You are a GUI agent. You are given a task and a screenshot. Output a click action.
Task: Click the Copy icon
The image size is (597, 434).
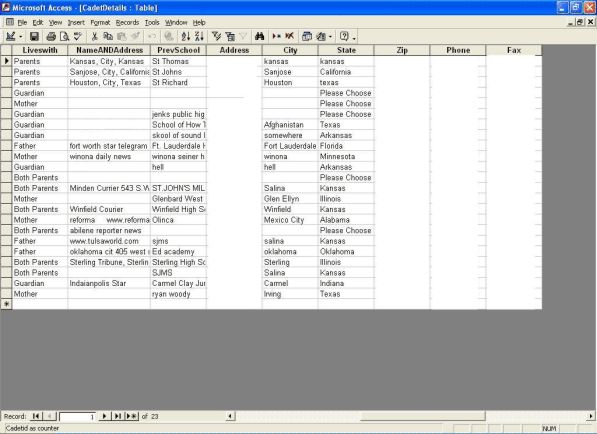coord(108,37)
